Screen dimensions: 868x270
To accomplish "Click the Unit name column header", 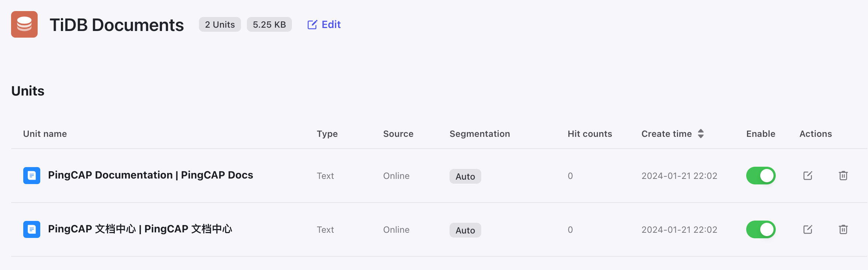I will [x=45, y=134].
